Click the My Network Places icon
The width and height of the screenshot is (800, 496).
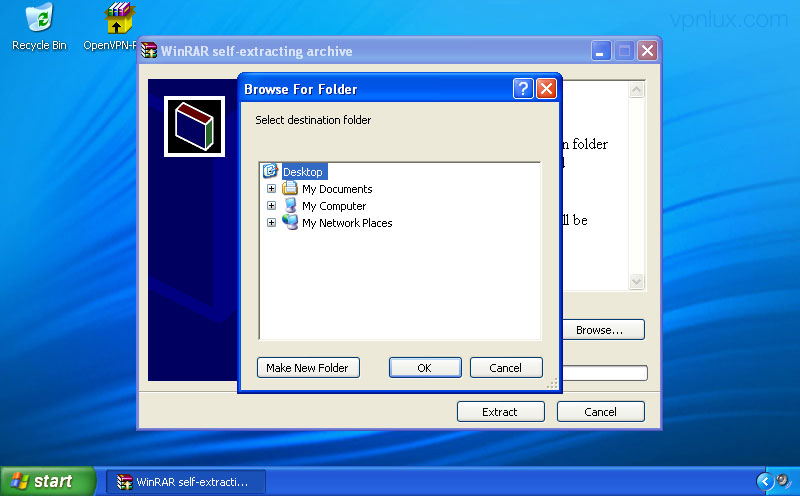(x=290, y=222)
